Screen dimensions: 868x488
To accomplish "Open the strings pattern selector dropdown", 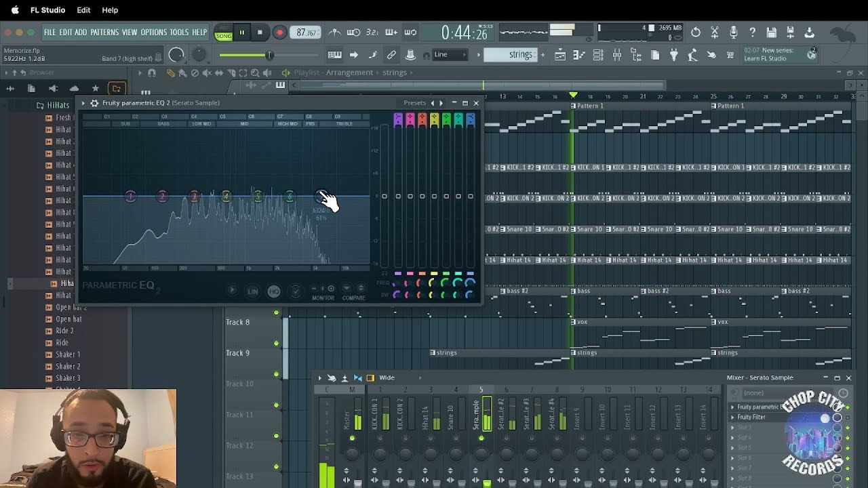I will click(x=510, y=55).
